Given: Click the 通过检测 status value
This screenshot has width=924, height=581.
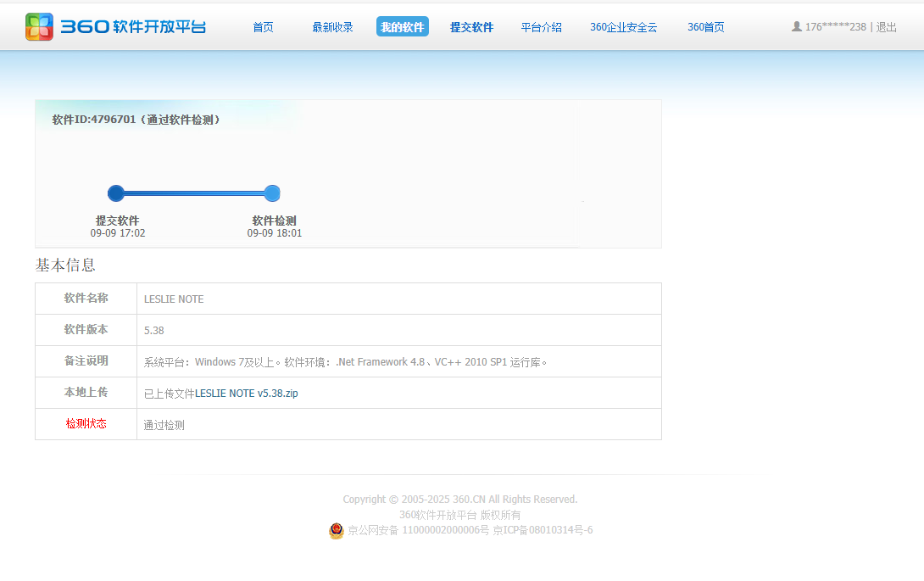Looking at the screenshot, I should [164, 425].
